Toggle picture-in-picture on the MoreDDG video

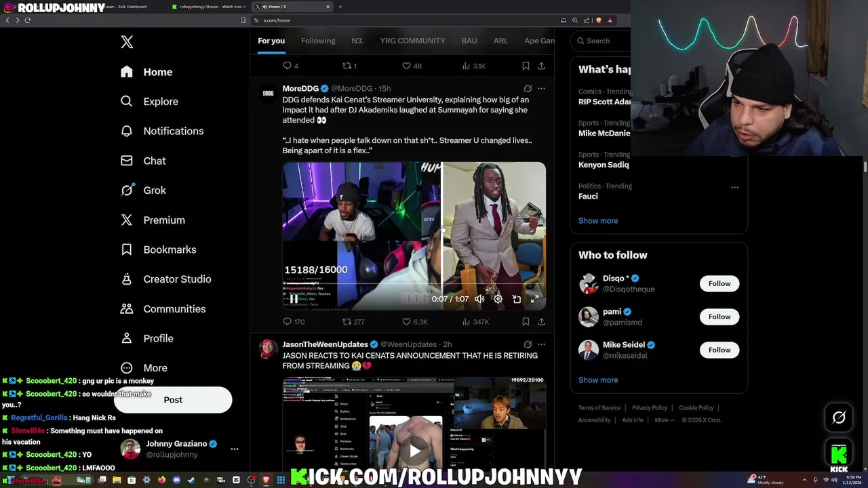[x=516, y=299]
